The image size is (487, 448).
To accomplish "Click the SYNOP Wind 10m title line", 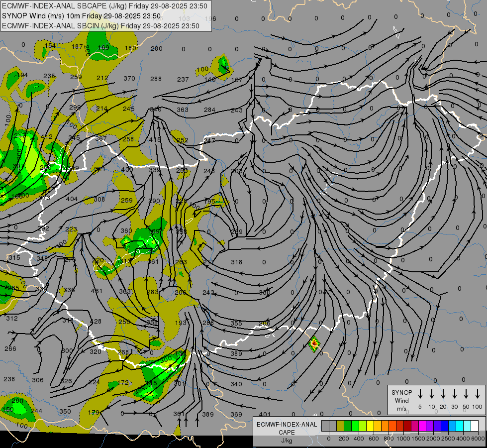I will tap(82, 16).
